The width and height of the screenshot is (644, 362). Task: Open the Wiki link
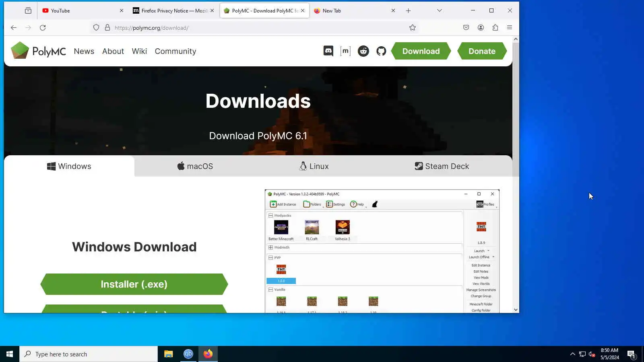pos(139,51)
